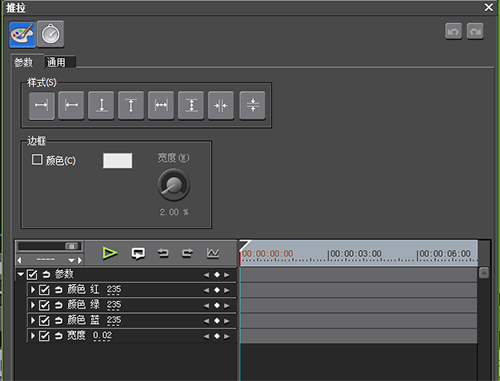Open the border color swatch
500x381 pixels.
tap(117, 161)
